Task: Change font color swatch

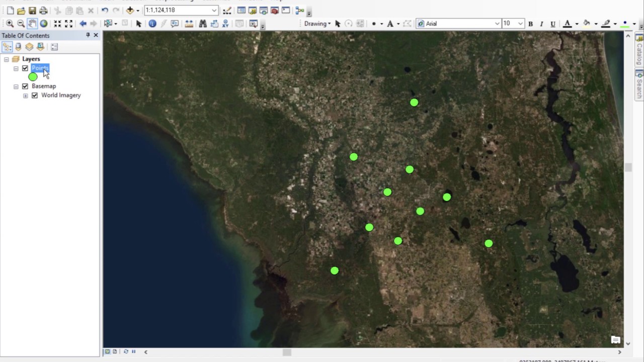Action: click(567, 24)
